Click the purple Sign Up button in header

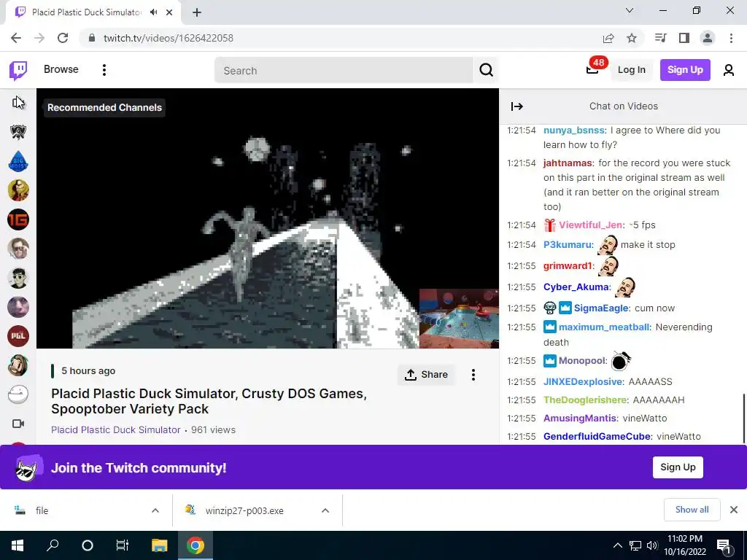coord(685,69)
